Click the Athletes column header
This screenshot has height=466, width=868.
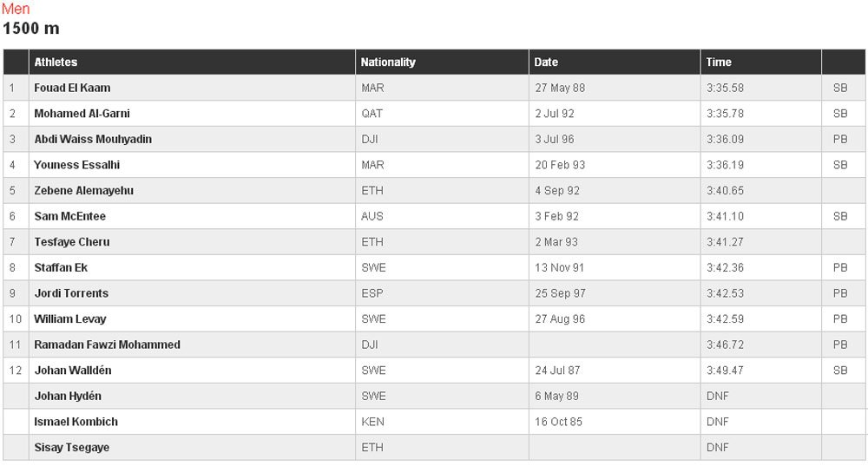[x=56, y=62]
